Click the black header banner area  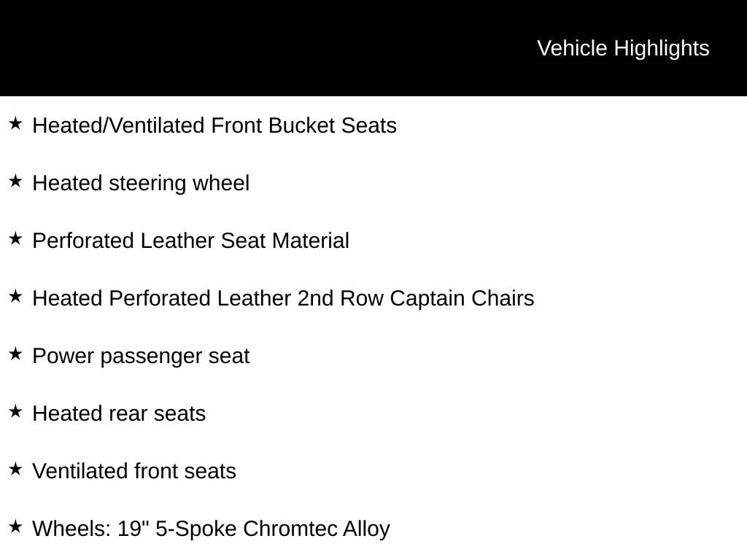click(373, 48)
